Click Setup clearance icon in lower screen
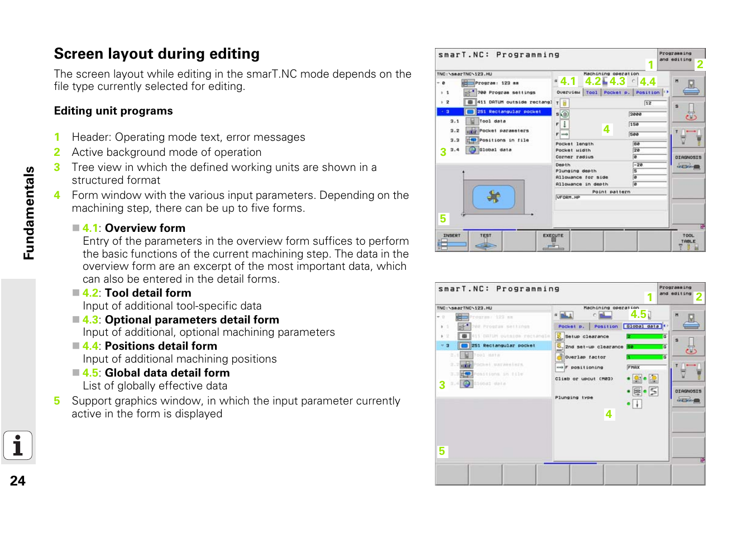This screenshot has height=533, width=756. click(560, 336)
